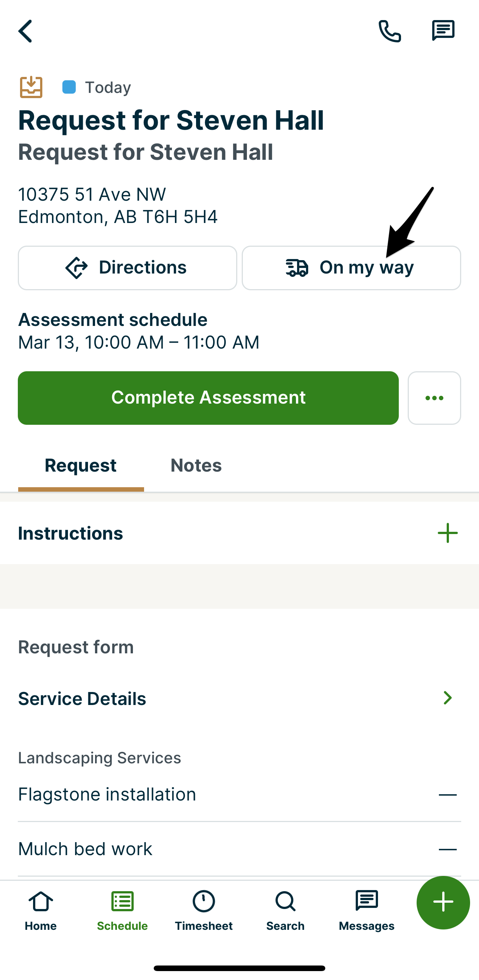Expand Service Details chevron
Screen dimensions: 479x980
click(447, 698)
